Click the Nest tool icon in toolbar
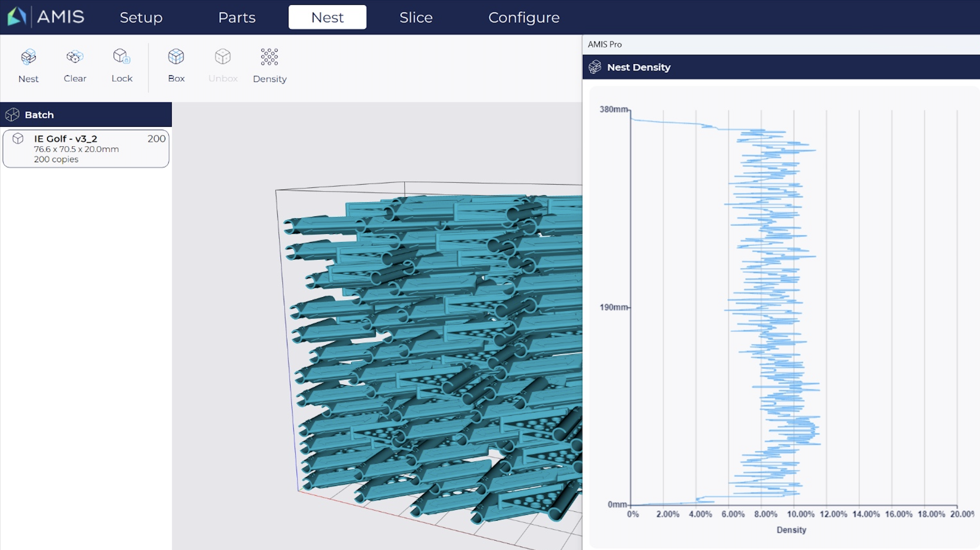 [29, 57]
